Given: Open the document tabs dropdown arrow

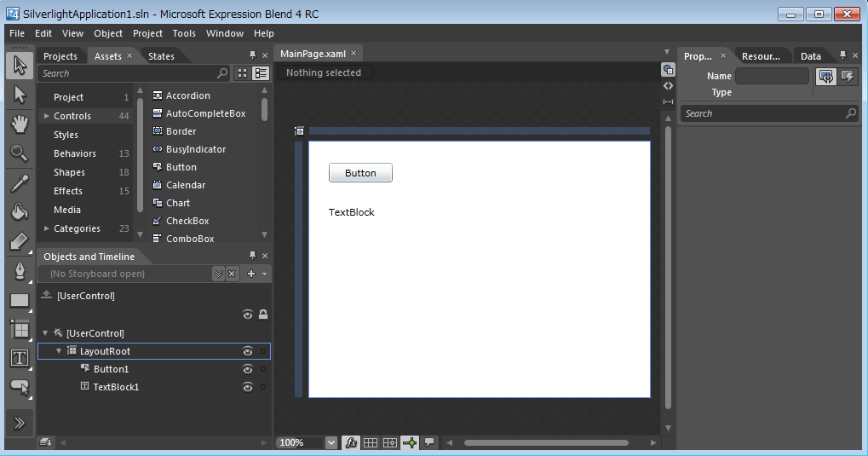Looking at the screenshot, I should click(666, 52).
